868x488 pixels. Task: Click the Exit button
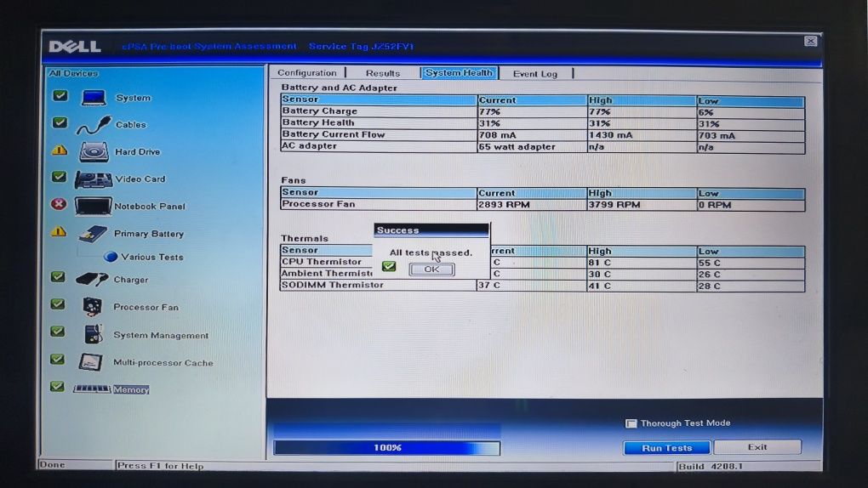tap(757, 447)
